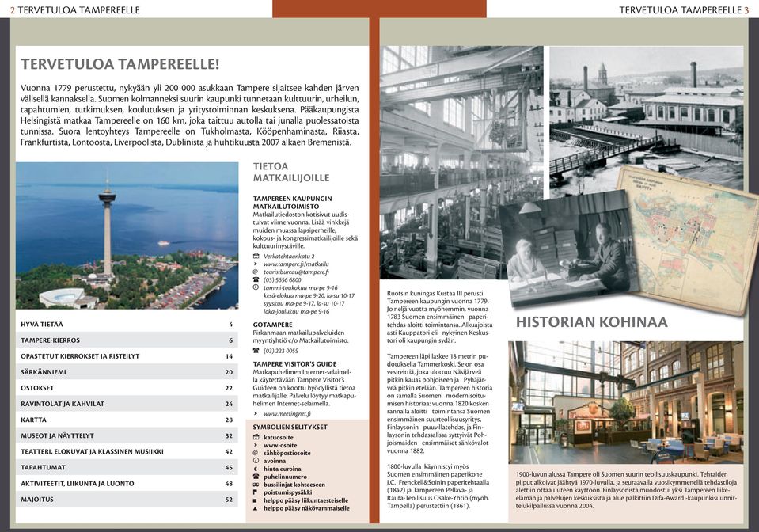The height and width of the screenshot is (532, 759).
Task: Click the paragraph starting 'Ruotsin kuningas Kustaa III'
Action: [439, 317]
